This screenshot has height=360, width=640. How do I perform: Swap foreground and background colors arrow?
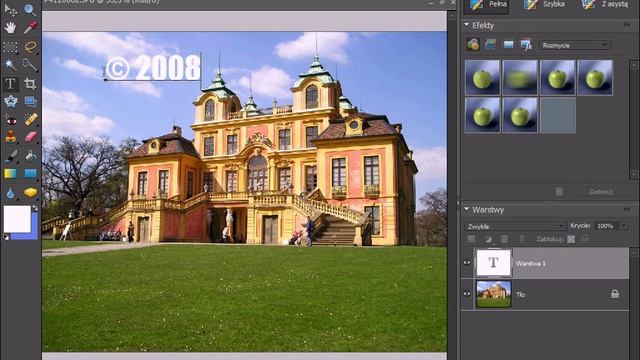tap(35, 209)
